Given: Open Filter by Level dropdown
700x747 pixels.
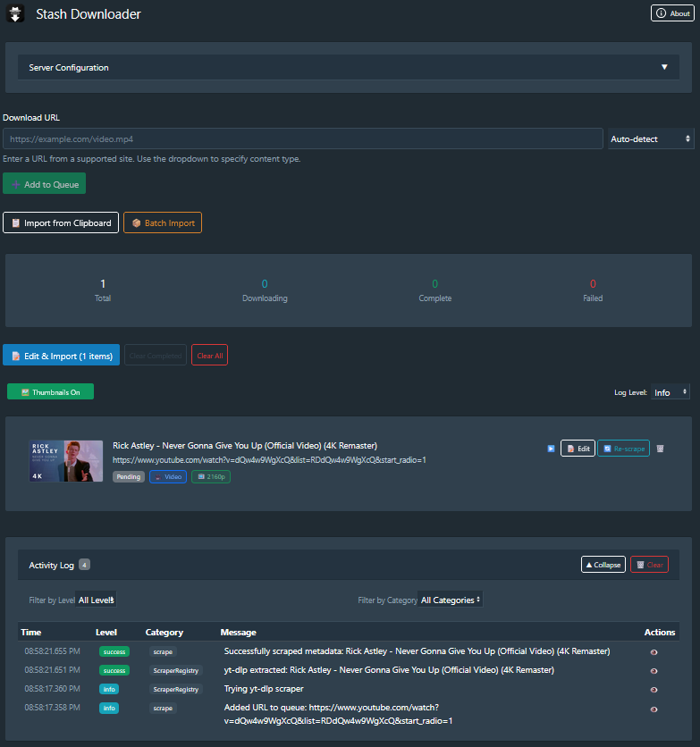Looking at the screenshot, I should click(x=97, y=600).
